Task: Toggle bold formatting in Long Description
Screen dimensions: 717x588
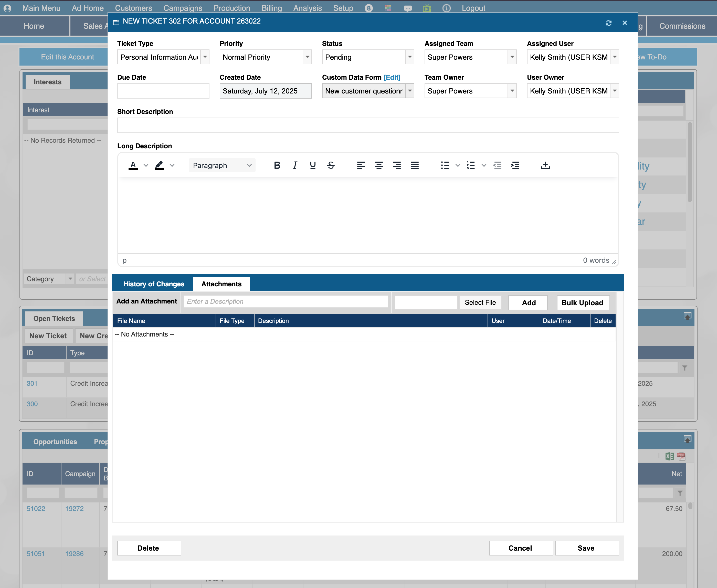Action: point(277,165)
